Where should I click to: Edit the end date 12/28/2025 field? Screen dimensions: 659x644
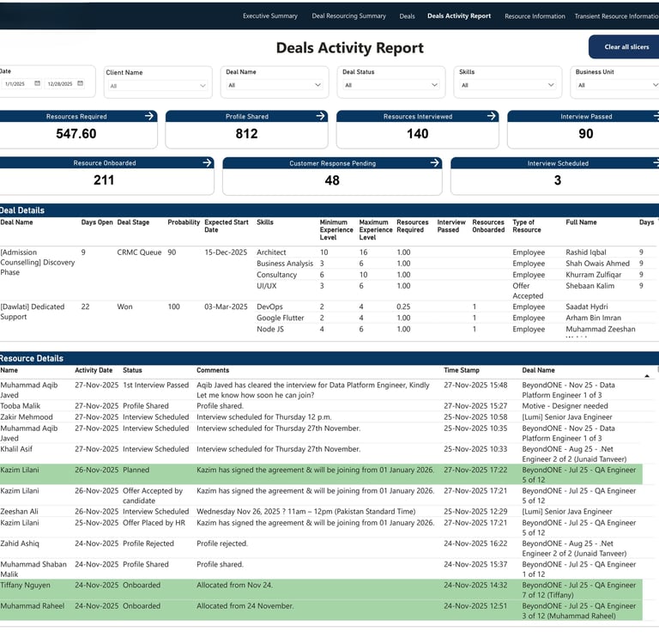tap(60, 83)
